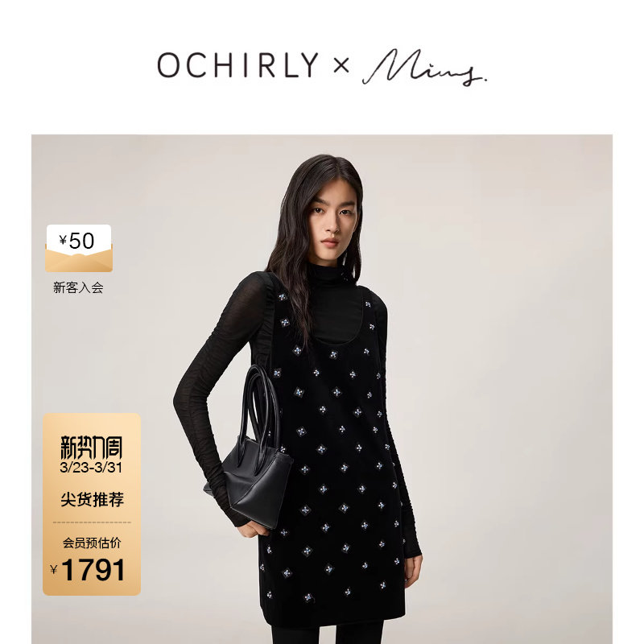
Task: Select the × collaboration symbol between logos
Action: pyautogui.click(x=341, y=65)
